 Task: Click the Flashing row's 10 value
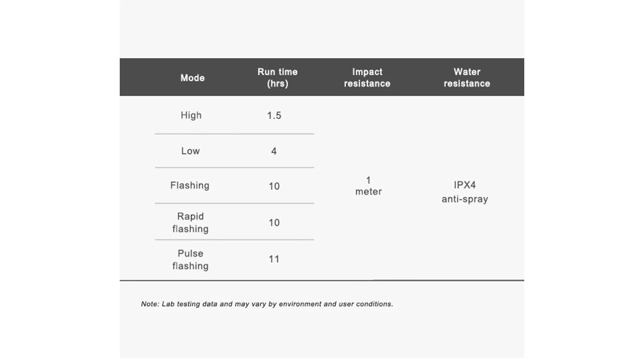click(274, 186)
